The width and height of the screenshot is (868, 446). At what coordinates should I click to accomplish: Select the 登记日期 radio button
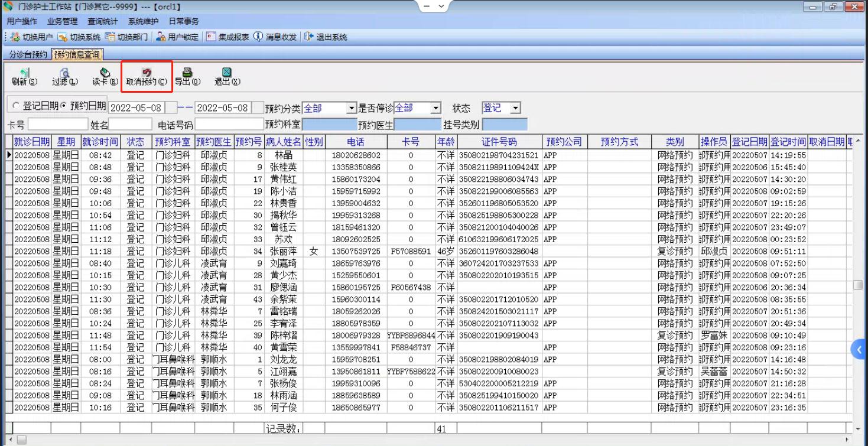click(16, 106)
